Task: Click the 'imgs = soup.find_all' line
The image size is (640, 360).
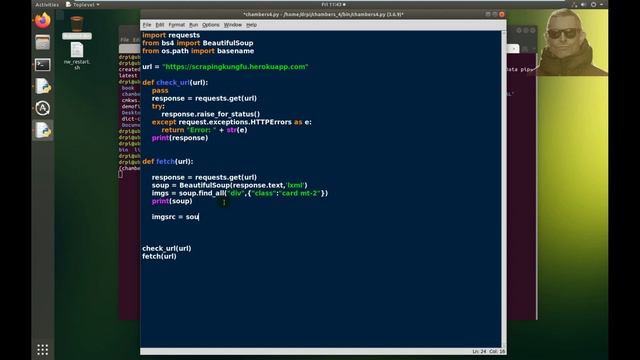Action: coord(240,193)
